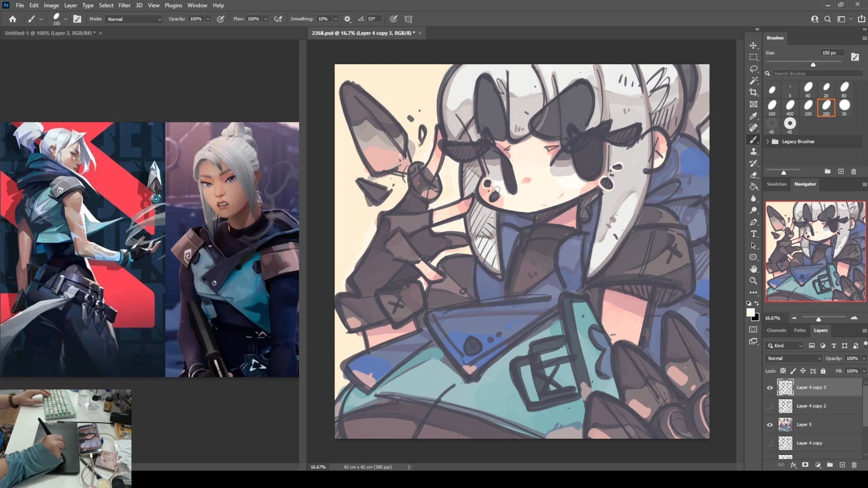The height and width of the screenshot is (488, 868).
Task: Hide Layer 5
Action: pyautogui.click(x=769, y=425)
